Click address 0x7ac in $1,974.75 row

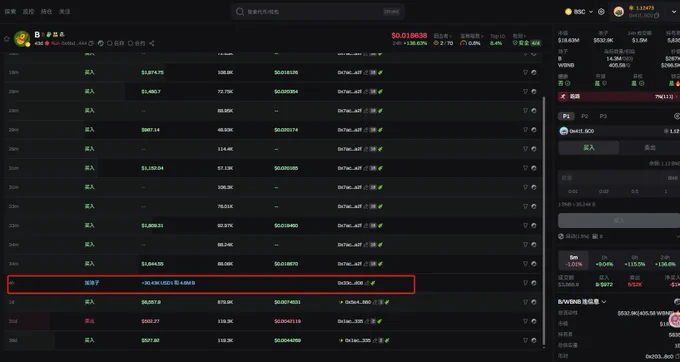tap(350, 72)
